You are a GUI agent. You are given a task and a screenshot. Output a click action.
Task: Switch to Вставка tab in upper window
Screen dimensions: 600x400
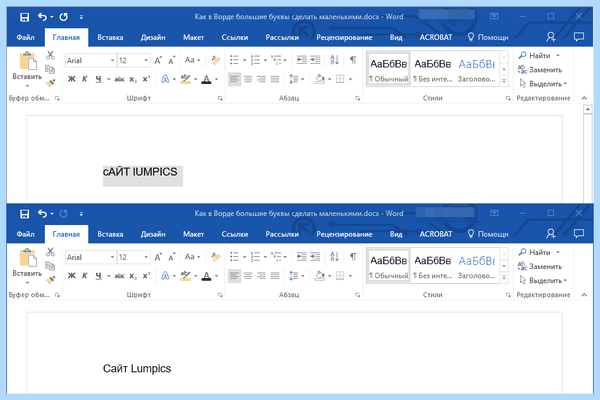tap(110, 37)
